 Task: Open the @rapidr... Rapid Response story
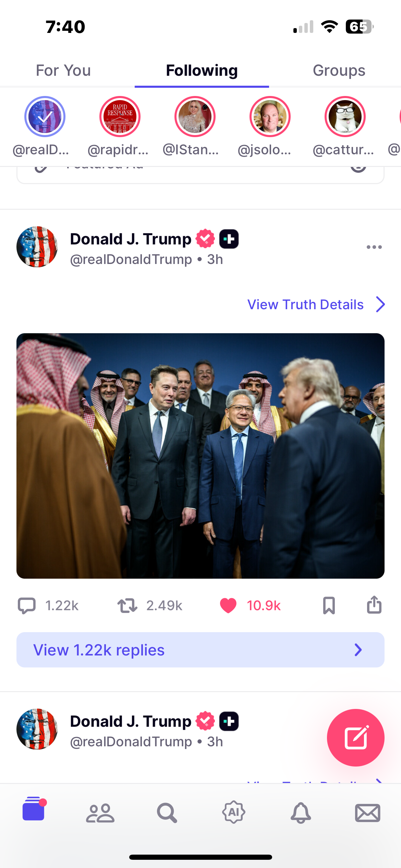click(120, 117)
